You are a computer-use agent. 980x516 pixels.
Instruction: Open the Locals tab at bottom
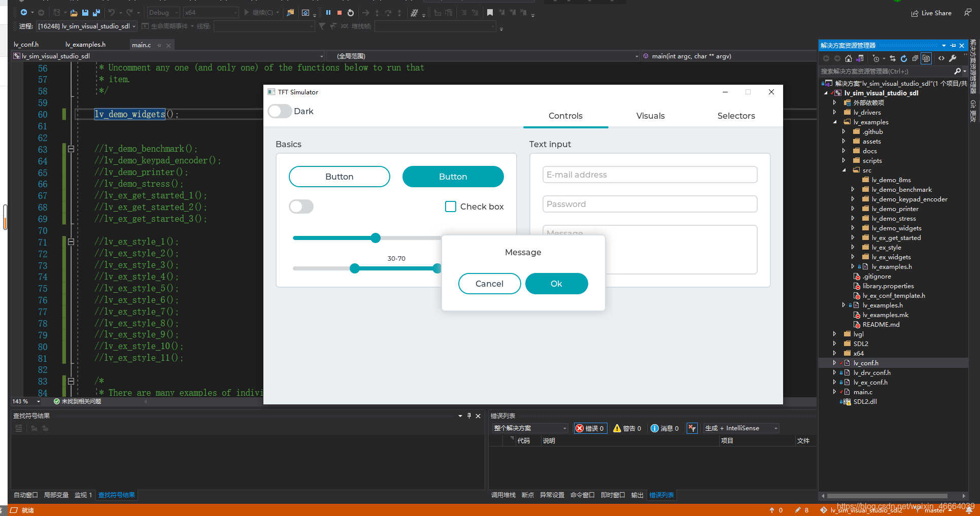point(56,495)
